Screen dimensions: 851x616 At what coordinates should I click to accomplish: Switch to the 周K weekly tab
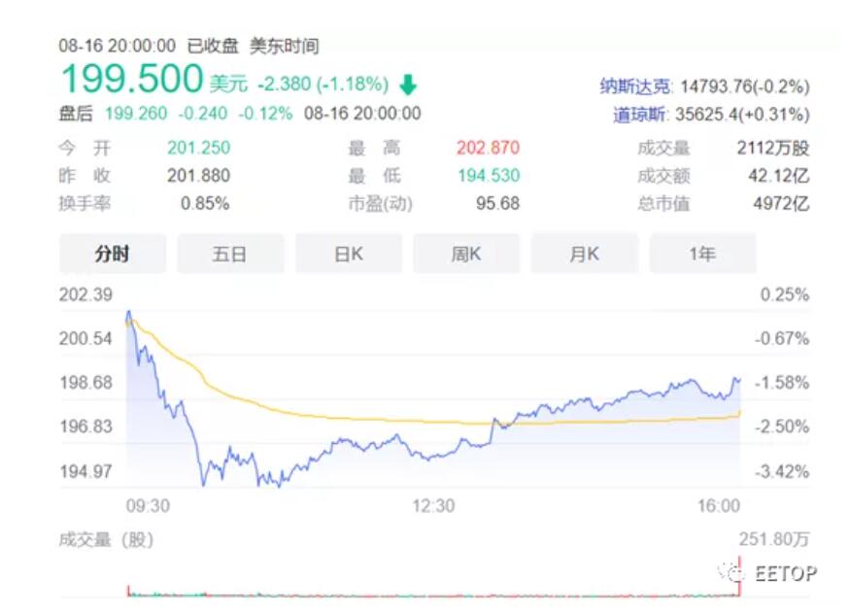(466, 254)
